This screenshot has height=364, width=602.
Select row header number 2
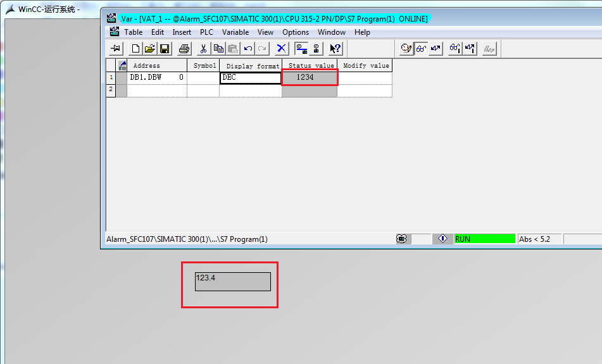[111, 91]
